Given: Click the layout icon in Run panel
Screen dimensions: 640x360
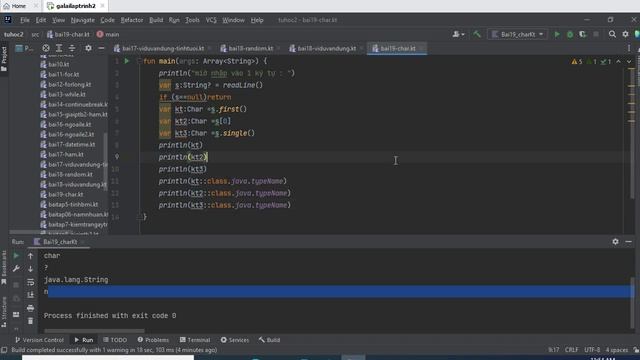Looking at the screenshot, I should (x=16, y=315).
